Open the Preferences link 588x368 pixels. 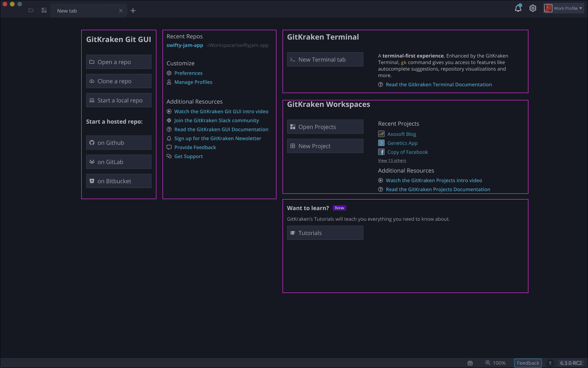coord(188,73)
